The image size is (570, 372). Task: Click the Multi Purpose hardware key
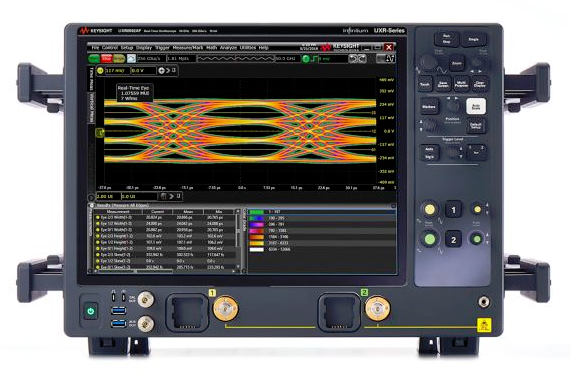(461, 84)
